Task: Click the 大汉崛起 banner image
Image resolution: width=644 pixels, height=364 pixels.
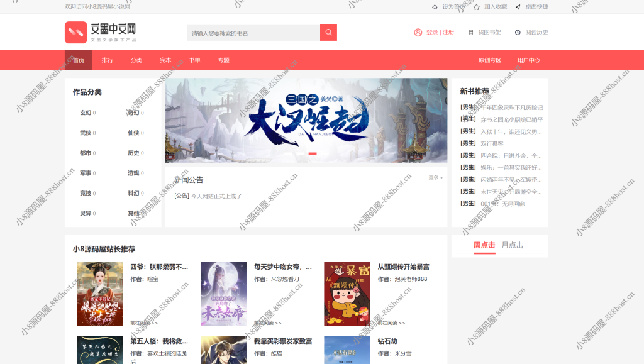Action: coord(306,120)
